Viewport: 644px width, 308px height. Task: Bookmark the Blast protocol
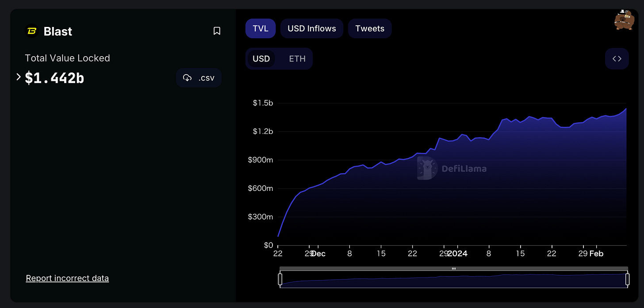[217, 31]
